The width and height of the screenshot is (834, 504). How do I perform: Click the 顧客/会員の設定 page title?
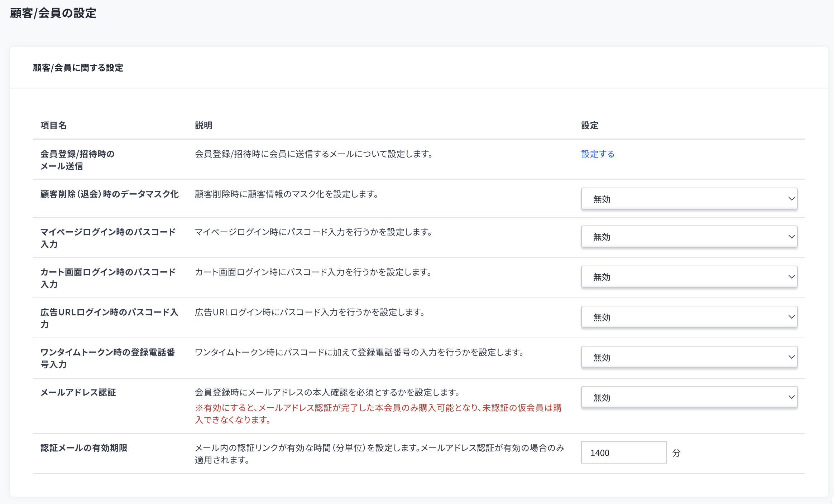pos(53,13)
